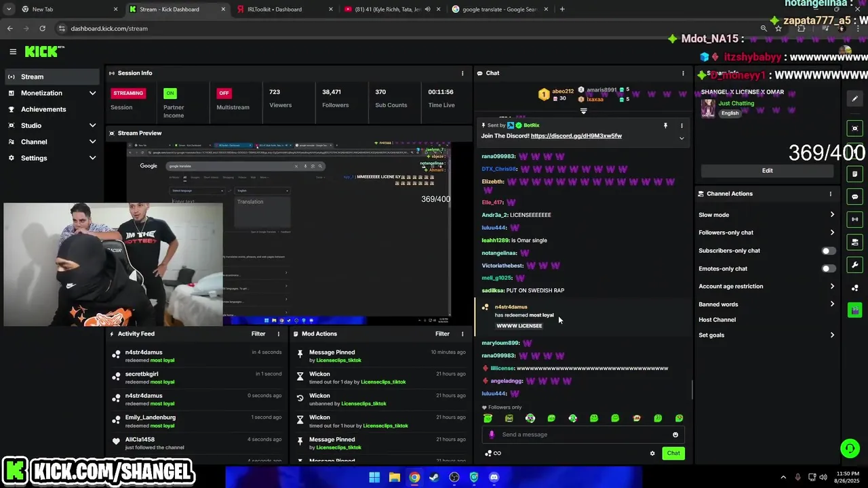Image resolution: width=868 pixels, height=488 pixels.
Task: Open the Discord invite link
Action: pyautogui.click(x=576, y=136)
